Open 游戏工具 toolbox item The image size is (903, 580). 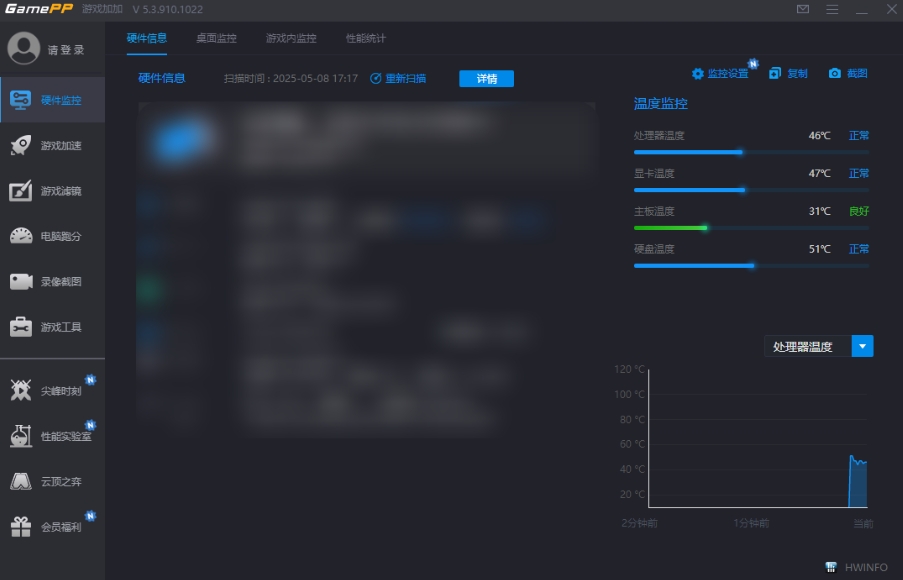coord(52,327)
